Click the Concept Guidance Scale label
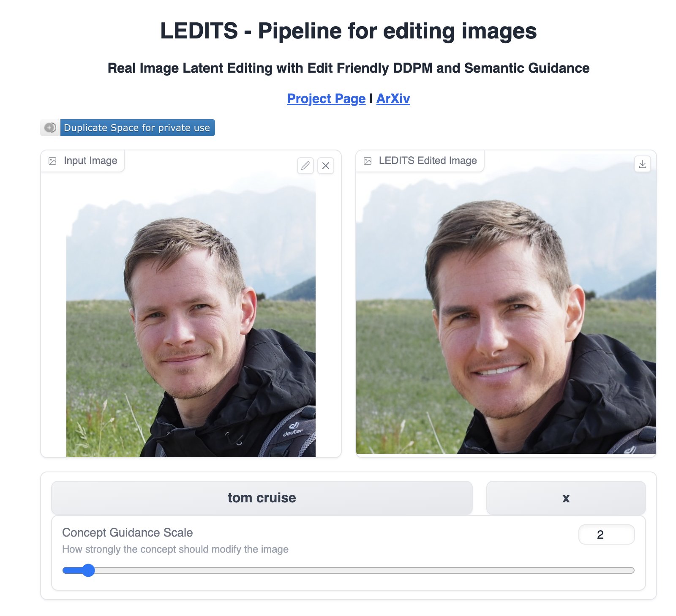The width and height of the screenshot is (676, 616). [x=127, y=532]
